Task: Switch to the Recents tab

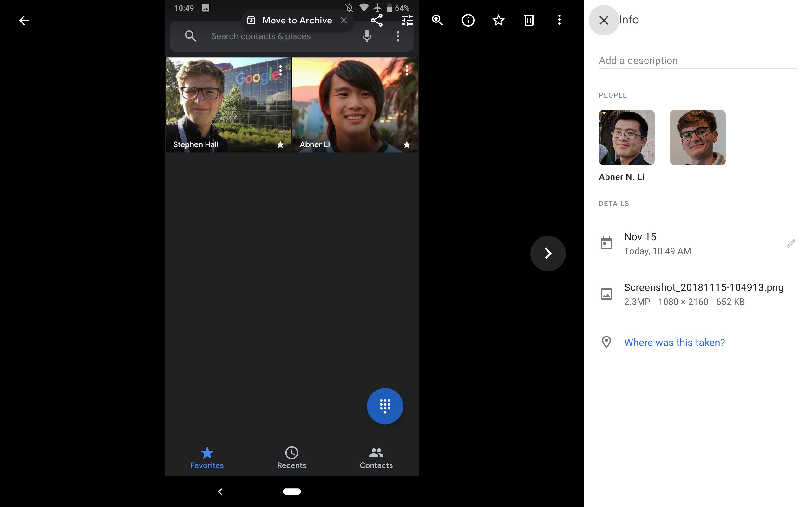Action: [291, 458]
